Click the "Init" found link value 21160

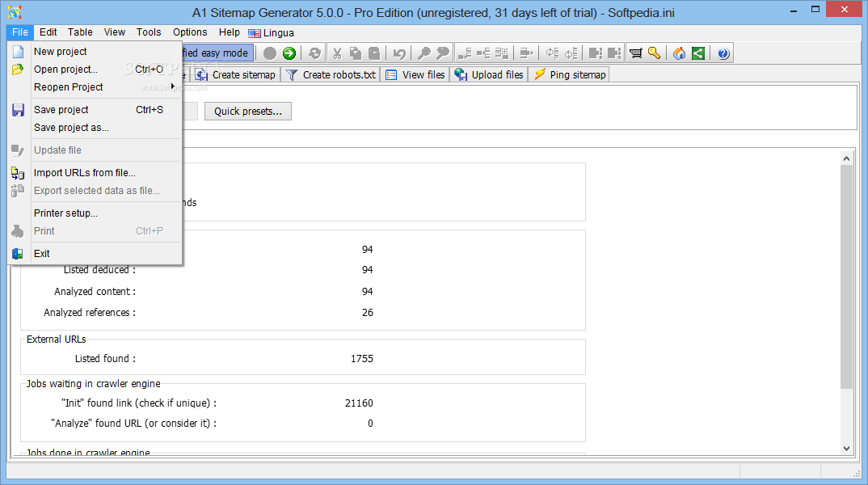click(359, 403)
